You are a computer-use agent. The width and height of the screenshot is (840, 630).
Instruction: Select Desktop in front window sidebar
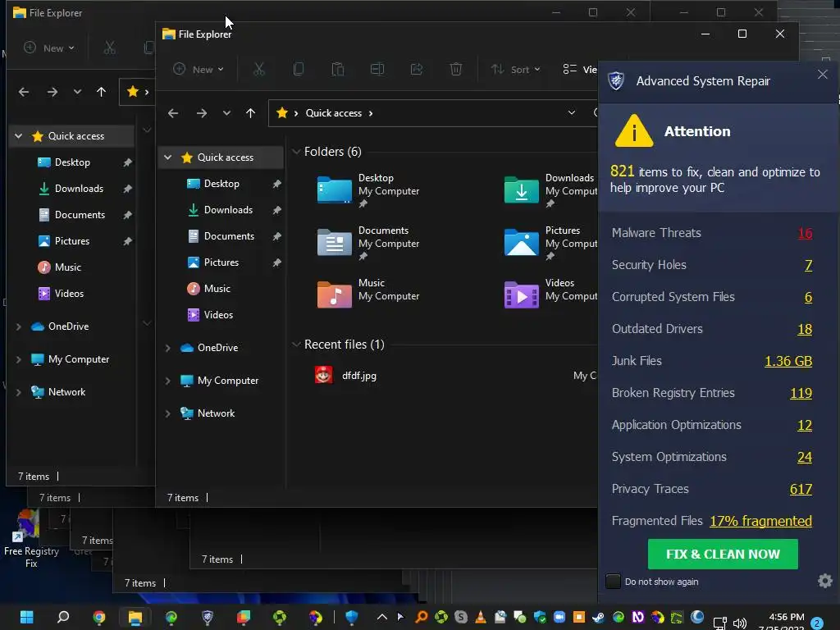coord(221,184)
